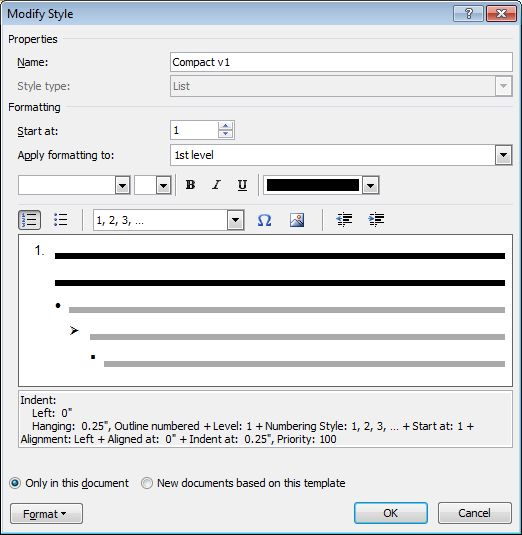The image size is (522, 535).
Task: Open the disabled Style type dropdown
Action: [504, 86]
